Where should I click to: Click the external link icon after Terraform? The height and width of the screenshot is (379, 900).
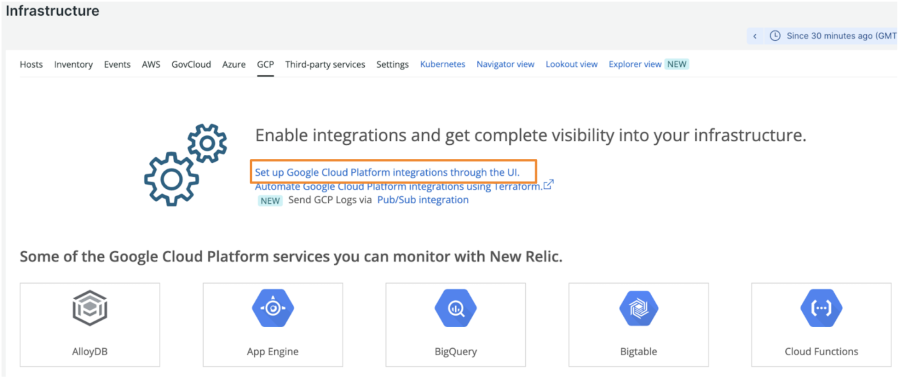click(x=548, y=185)
